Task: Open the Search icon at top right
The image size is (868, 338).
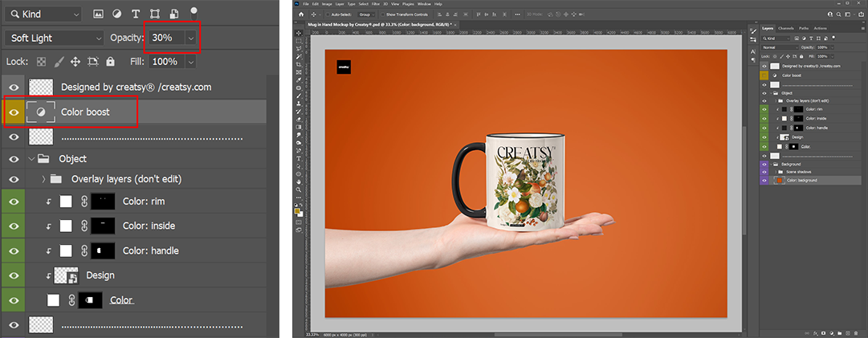Action: [x=838, y=14]
